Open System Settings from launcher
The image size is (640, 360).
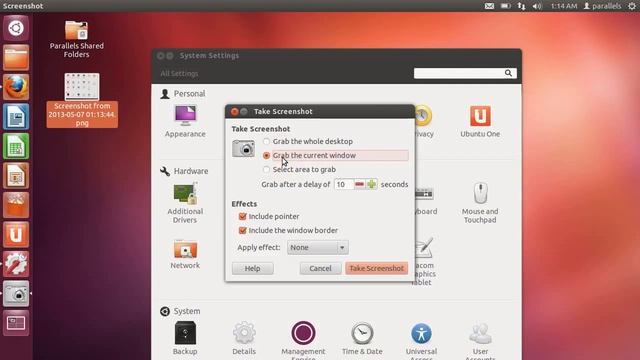16,264
